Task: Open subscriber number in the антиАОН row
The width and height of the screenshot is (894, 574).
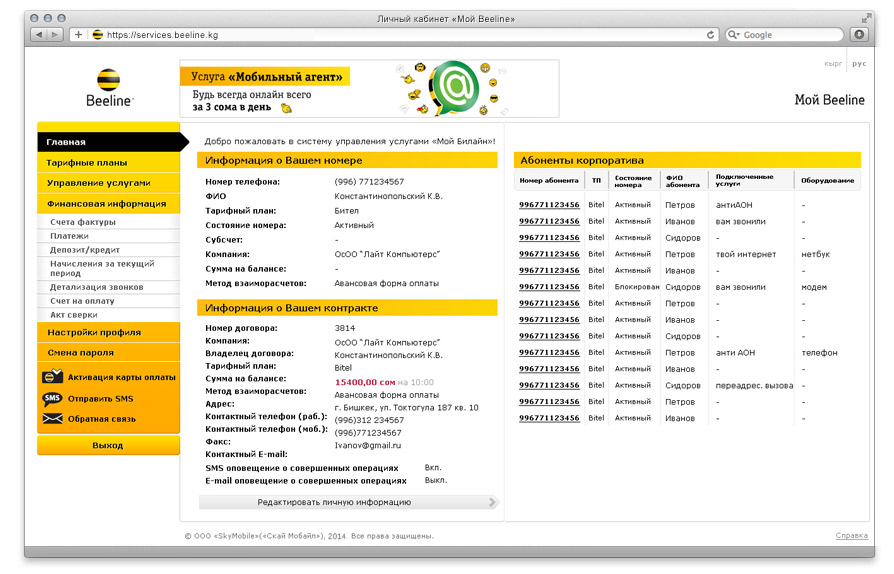Action: pyautogui.click(x=549, y=205)
